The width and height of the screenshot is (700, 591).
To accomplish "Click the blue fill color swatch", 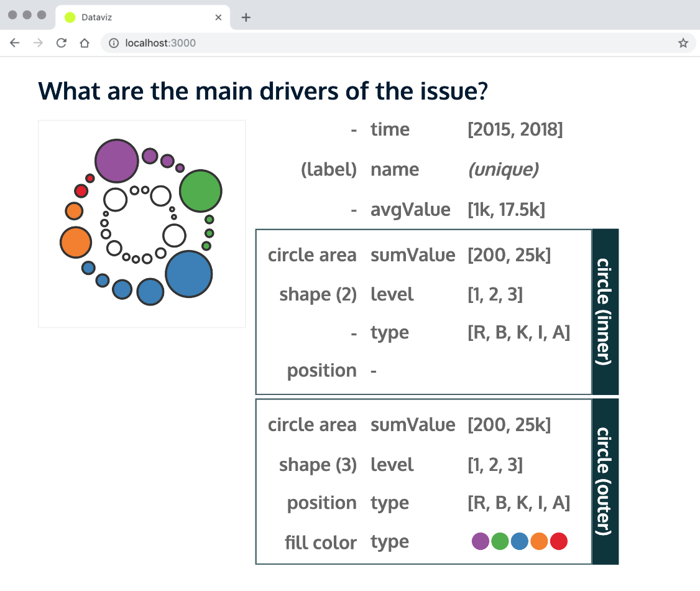I will (x=520, y=541).
